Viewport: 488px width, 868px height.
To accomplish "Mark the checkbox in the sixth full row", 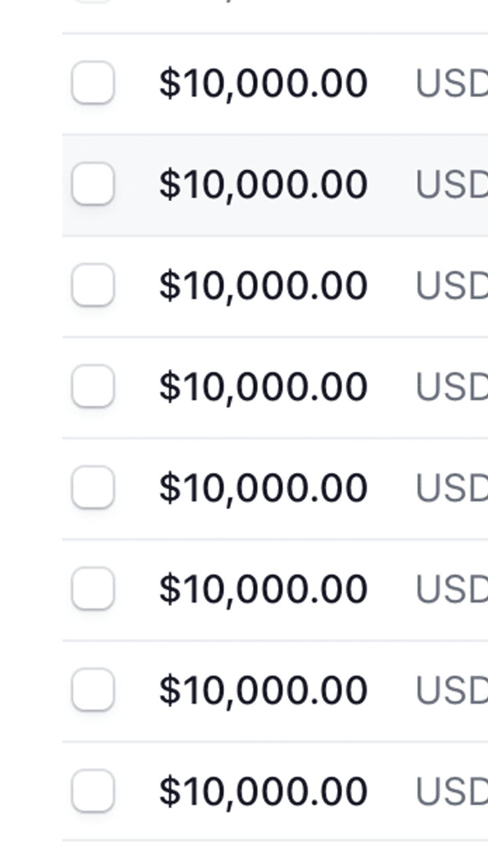I will tap(93, 588).
